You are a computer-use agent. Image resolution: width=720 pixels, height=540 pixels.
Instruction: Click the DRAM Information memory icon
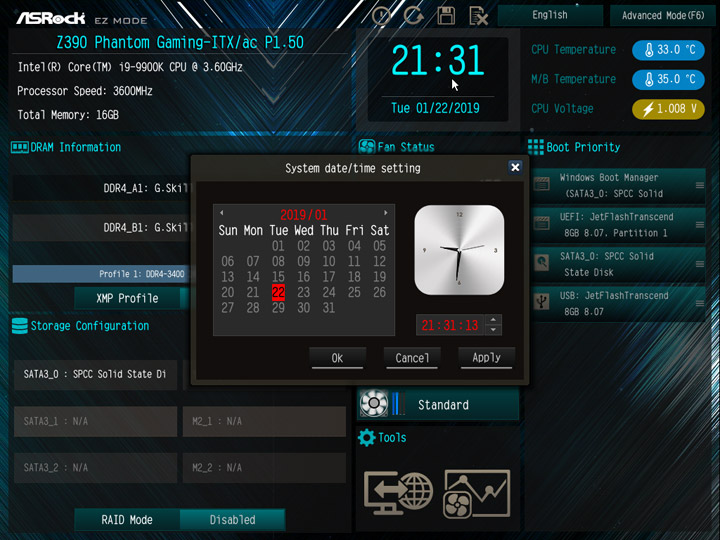20,147
